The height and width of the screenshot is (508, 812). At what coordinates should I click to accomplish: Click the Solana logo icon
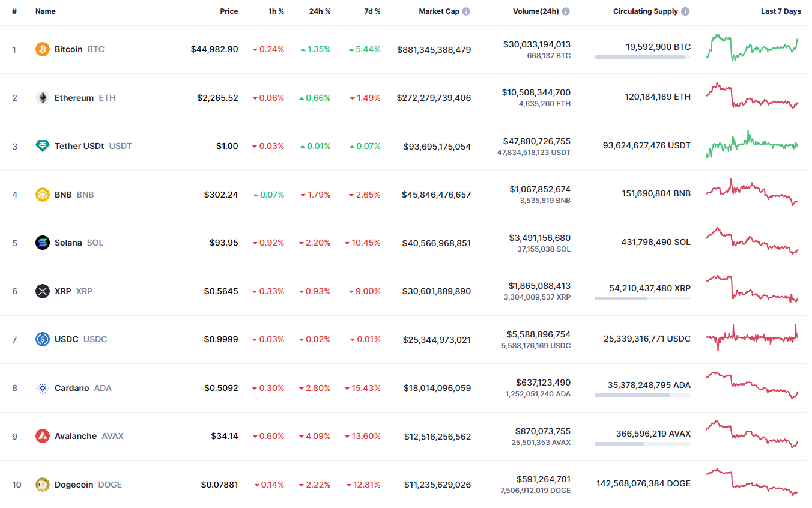(x=42, y=243)
